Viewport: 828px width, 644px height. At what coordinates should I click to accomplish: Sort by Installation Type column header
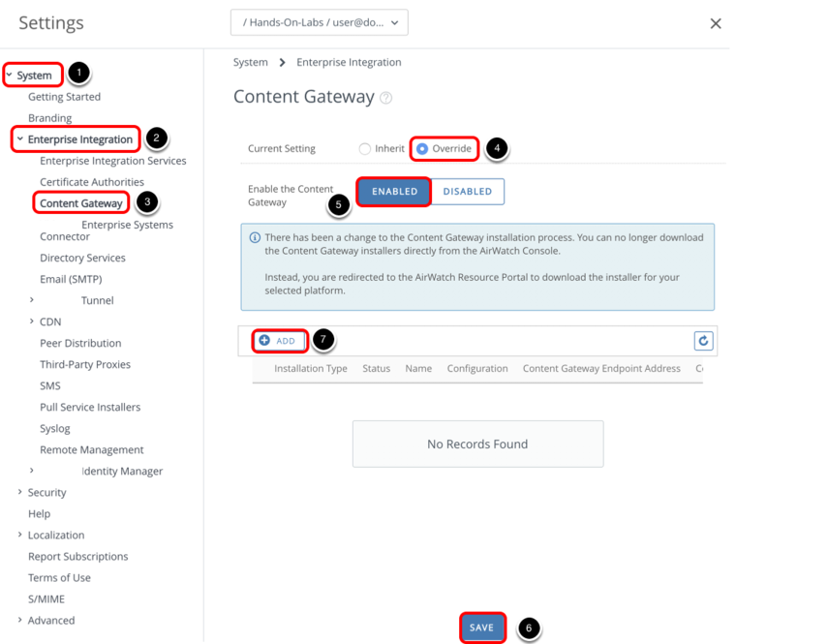310,369
